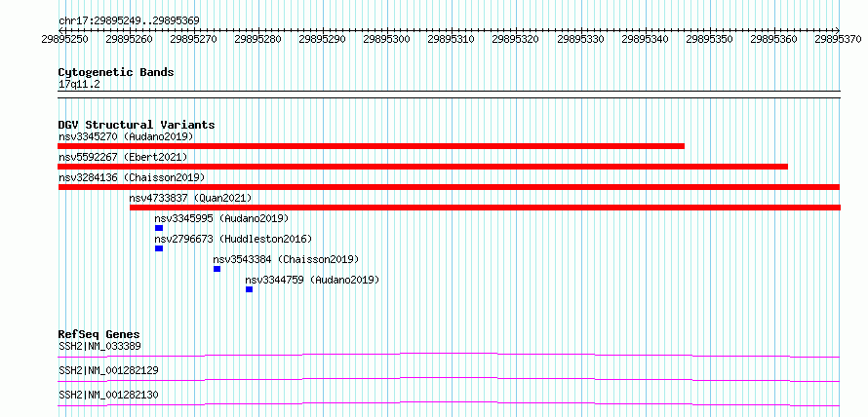Screen dimensions: 868x417
Task: Click the RefSeq Genes track heading
Action: [99, 334]
